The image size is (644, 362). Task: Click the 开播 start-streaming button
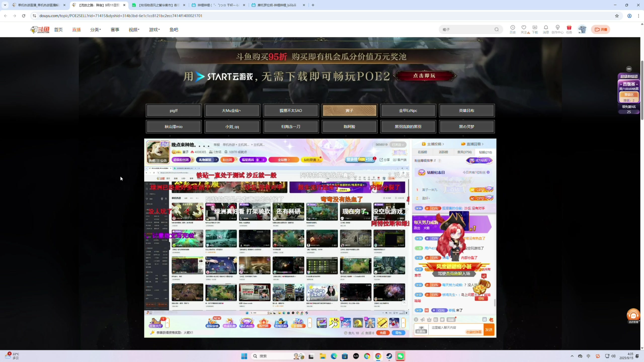pyautogui.click(x=600, y=29)
